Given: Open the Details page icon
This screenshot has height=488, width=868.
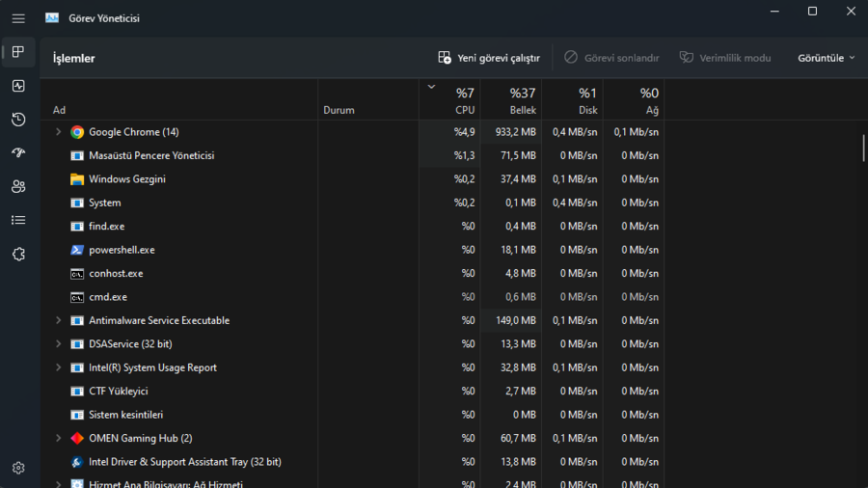Looking at the screenshot, I should tap(18, 220).
